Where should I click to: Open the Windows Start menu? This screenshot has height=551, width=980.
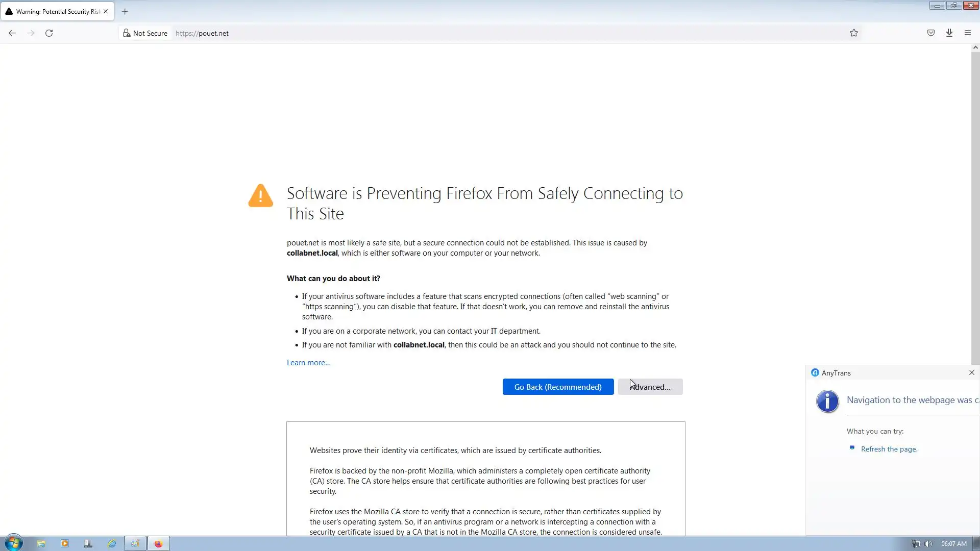coord(14,543)
